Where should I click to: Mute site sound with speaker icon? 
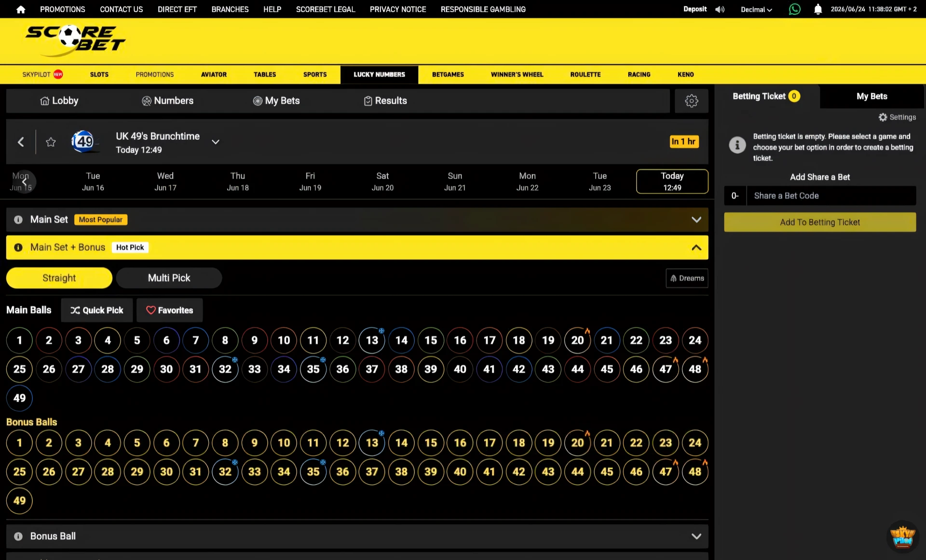[x=720, y=9]
